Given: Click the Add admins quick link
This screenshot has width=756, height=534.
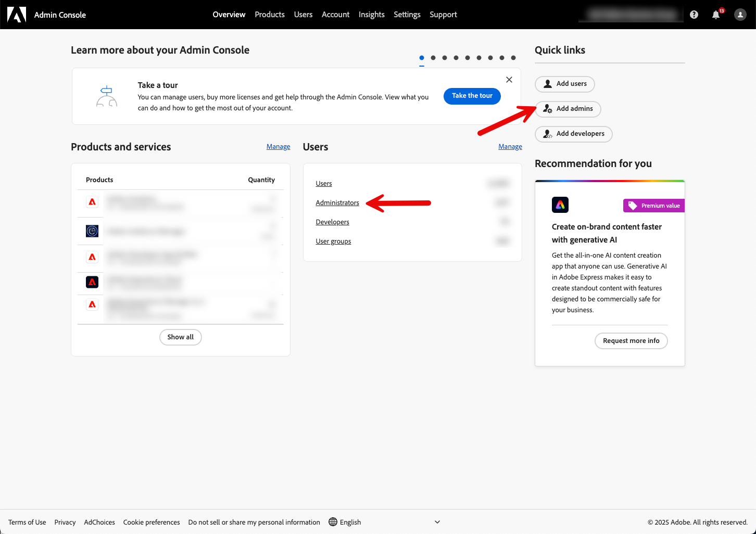Looking at the screenshot, I should coord(568,109).
